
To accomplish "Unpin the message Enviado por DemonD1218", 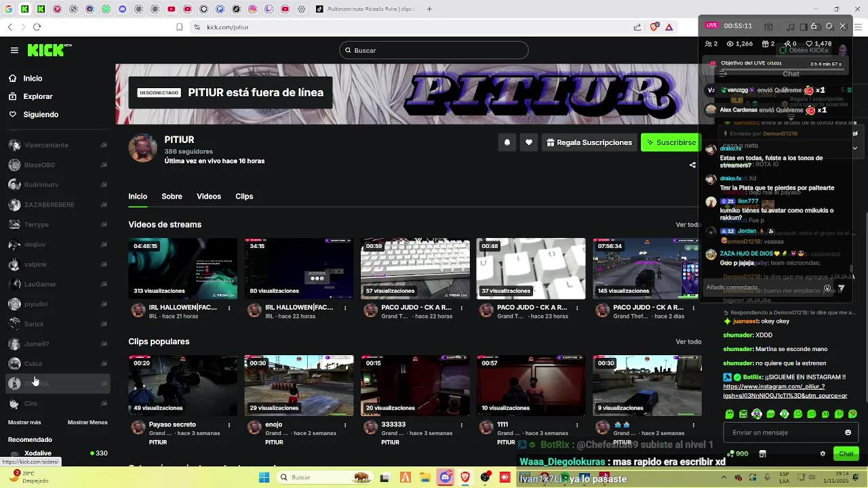I will tap(855, 134).
